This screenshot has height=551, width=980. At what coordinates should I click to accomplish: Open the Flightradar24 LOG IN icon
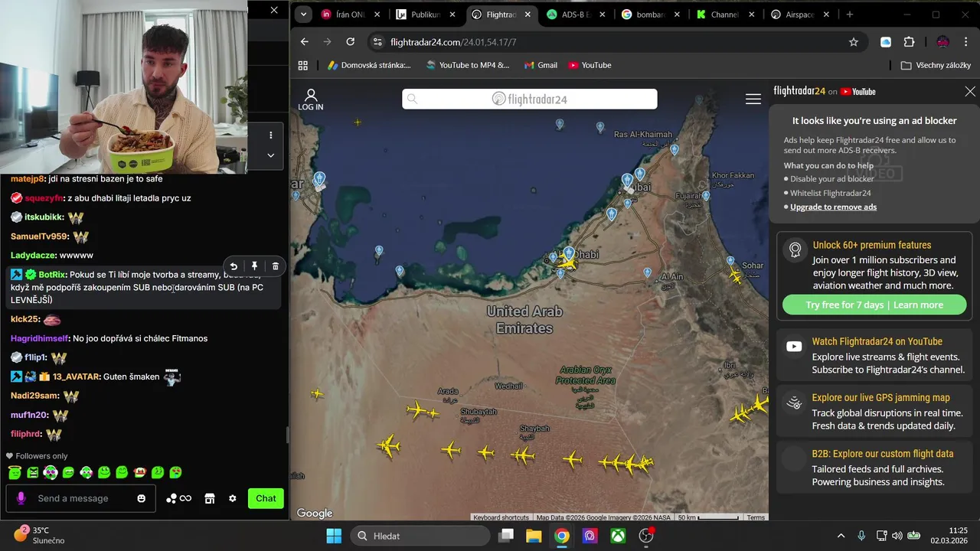[x=310, y=99]
